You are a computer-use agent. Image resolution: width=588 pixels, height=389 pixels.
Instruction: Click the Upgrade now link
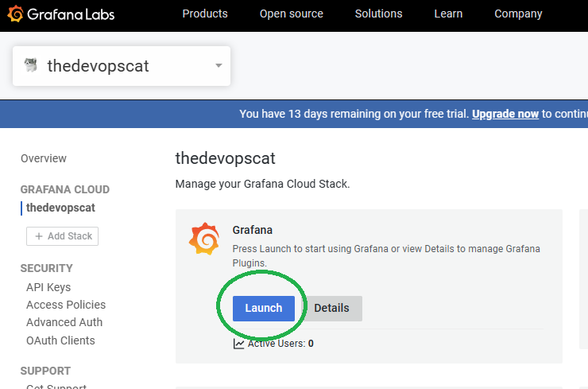click(505, 114)
